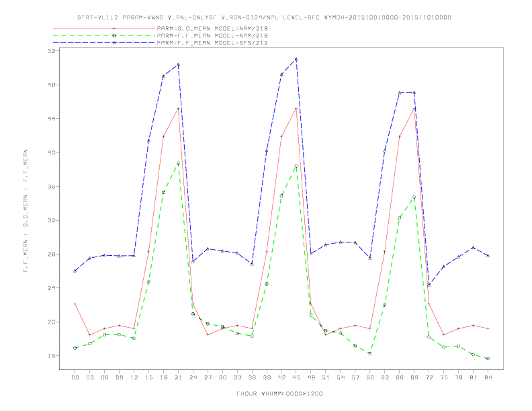This screenshot has height=411, width=532.
Task: Click x-axis tick label 60
Action: tap(370, 377)
